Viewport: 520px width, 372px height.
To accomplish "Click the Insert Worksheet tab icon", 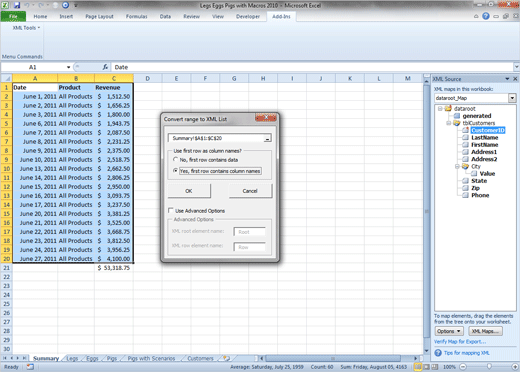I will (227, 358).
